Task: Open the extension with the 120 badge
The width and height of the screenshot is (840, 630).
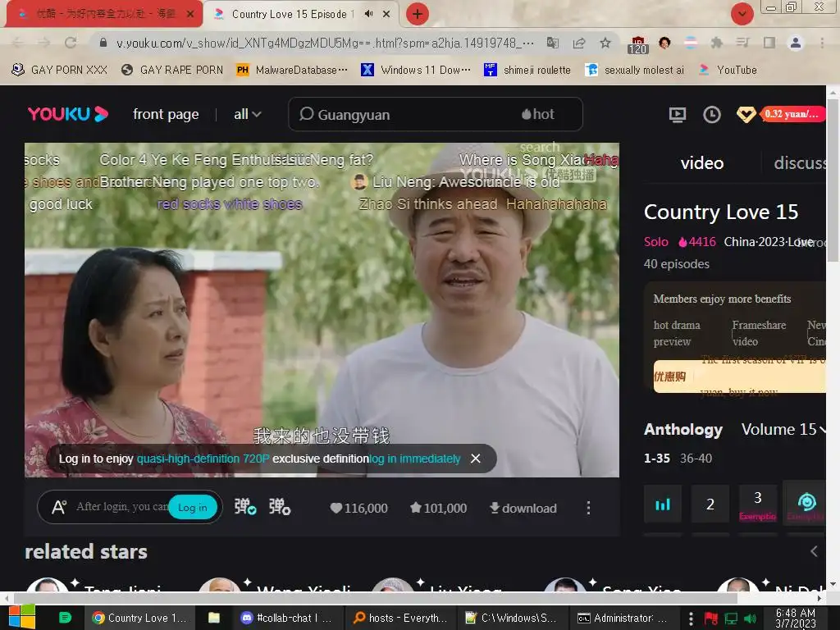Action: pos(637,45)
